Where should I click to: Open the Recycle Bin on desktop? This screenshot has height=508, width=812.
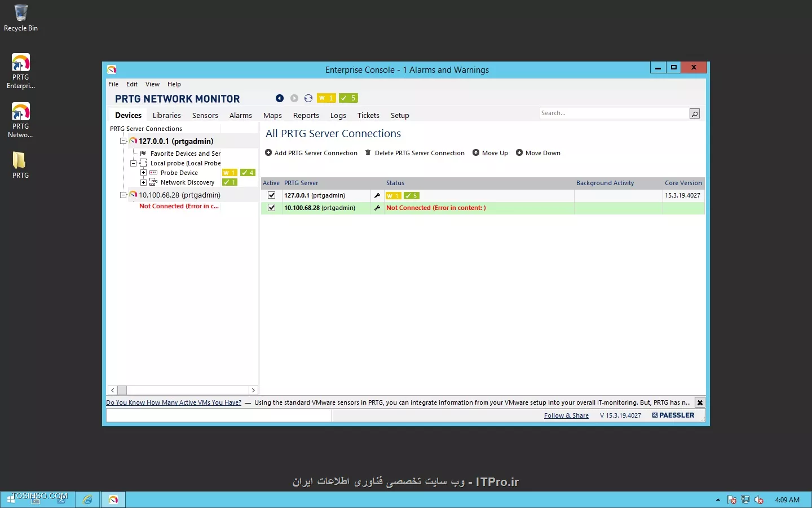pyautogui.click(x=21, y=18)
